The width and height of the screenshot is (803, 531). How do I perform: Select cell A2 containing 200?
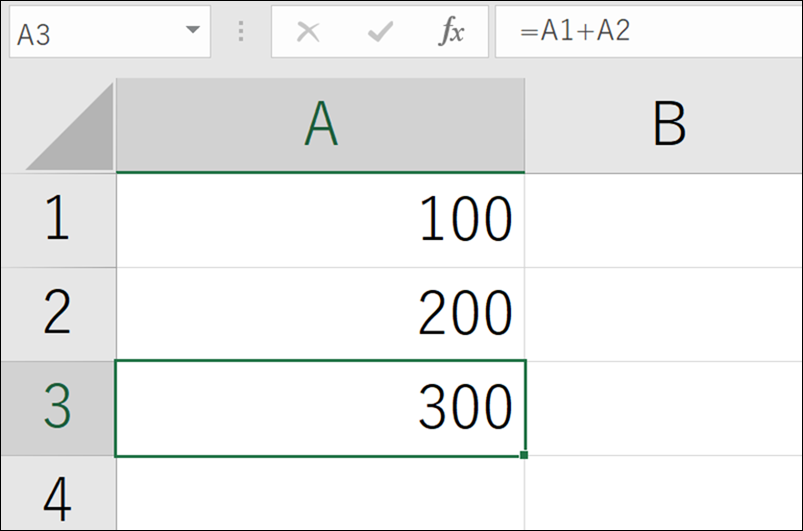coord(320,314)
